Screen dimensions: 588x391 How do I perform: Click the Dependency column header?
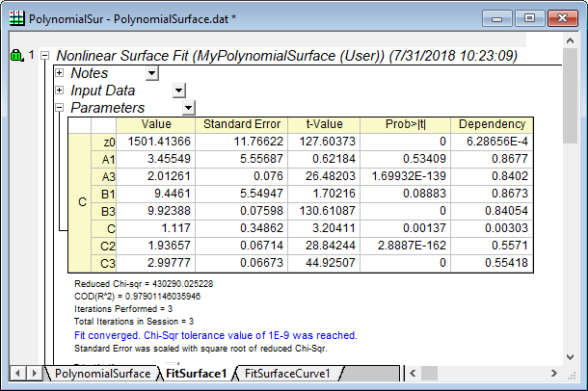tap(492, 125)
